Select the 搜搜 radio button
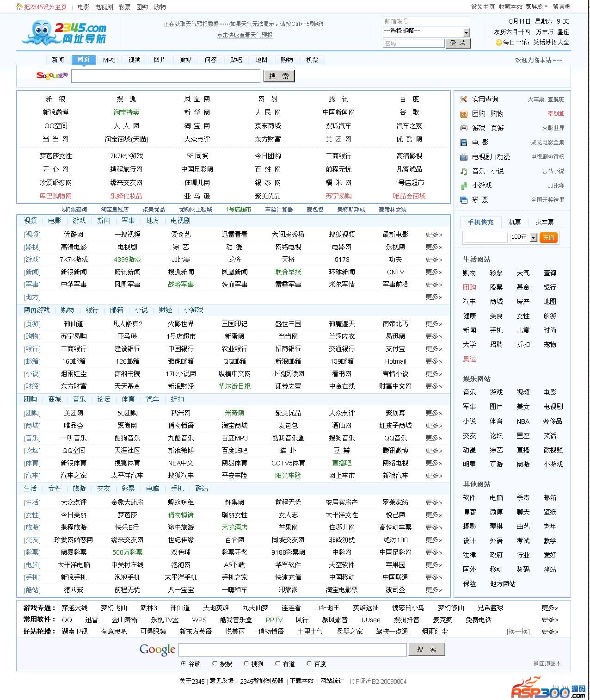This screenshot has height=700, width=590. coord(215,663)
